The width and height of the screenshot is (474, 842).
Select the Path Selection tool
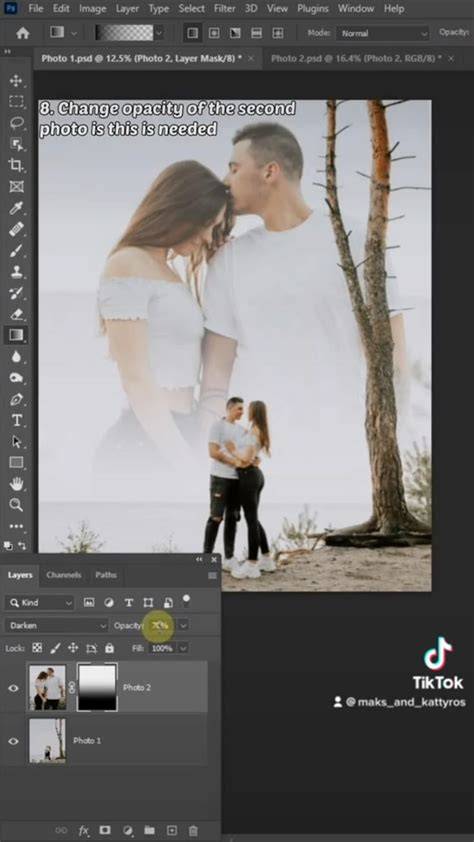pyautogui.click(x=16, y=441)
